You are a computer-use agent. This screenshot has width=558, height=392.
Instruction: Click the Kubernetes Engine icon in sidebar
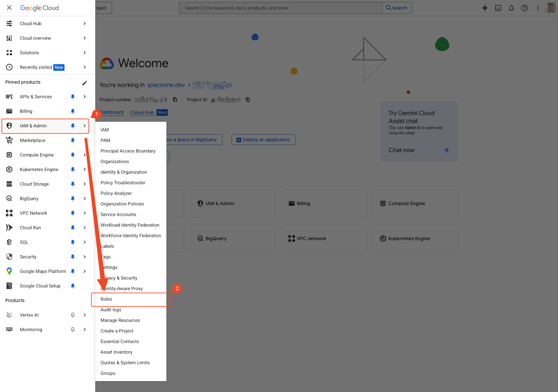9,169
